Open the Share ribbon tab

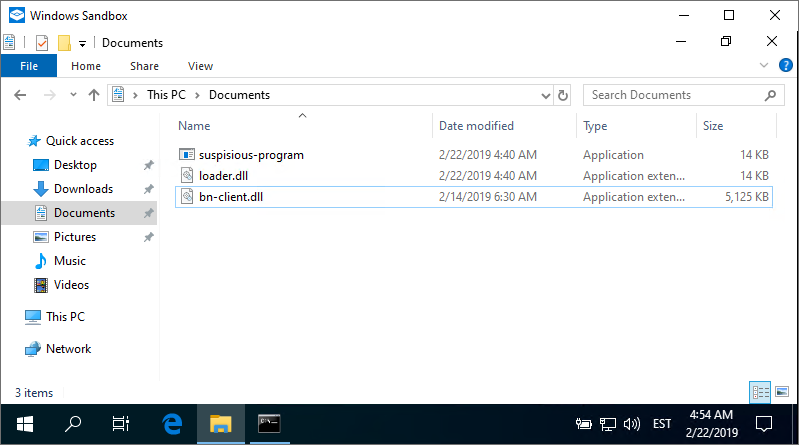point(144,66)
